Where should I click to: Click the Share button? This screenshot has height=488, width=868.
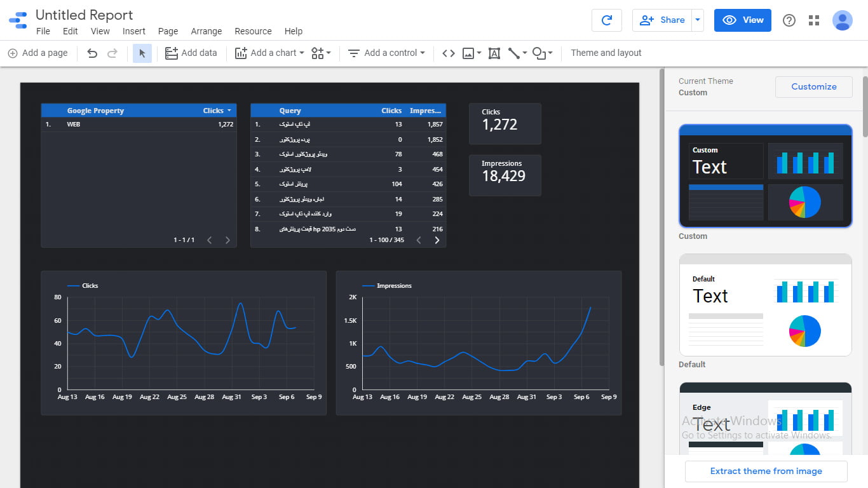tap(662, 20)
